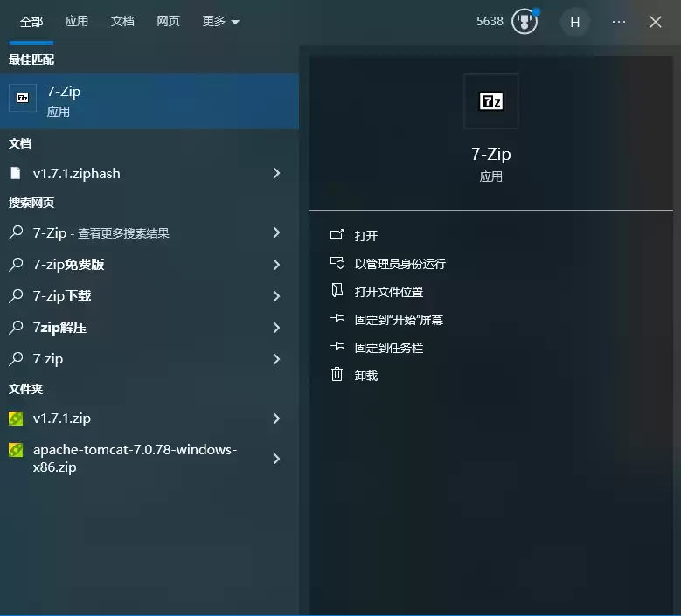Image resolution: width=681 pixels, height=616 pixels.
Task: Expand the 7-zip免费版 suggestion arrow
Action: click(x=276, y=265)
